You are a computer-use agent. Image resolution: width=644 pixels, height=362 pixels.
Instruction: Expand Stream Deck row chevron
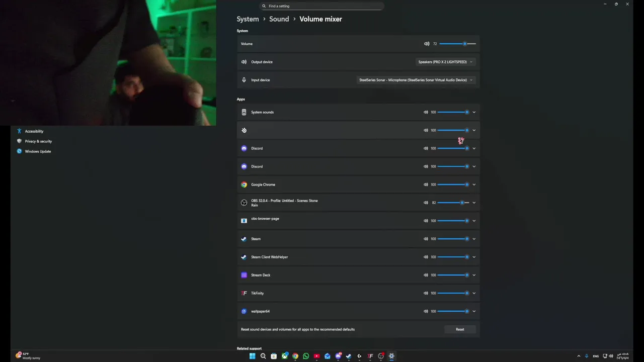coord(474,275)
